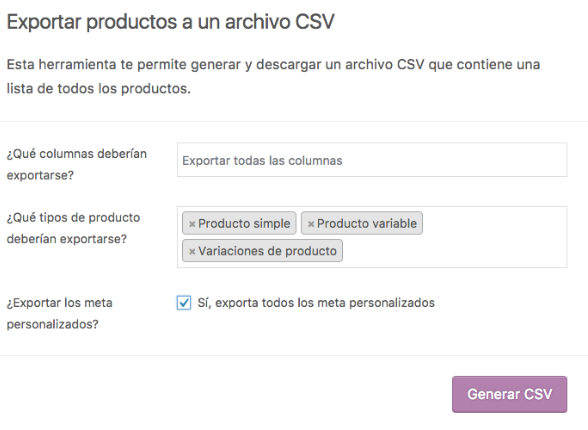Click the Producto simple tag label
This screenshot has height=430, width=588.
(x=244, y=223)
